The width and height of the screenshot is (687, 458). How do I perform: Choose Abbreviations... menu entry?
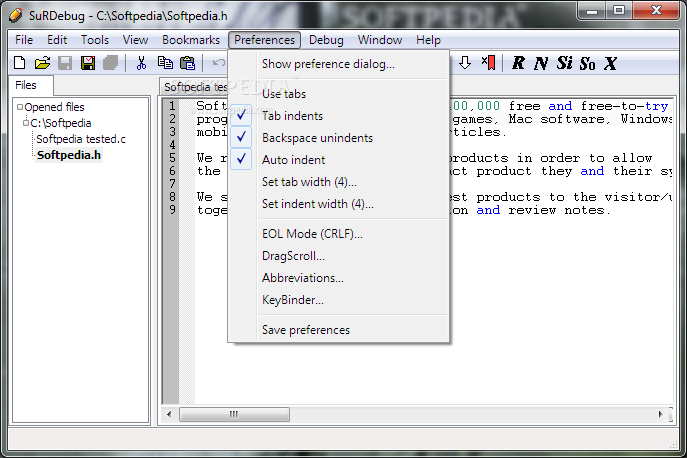click(x=338, y=278)
